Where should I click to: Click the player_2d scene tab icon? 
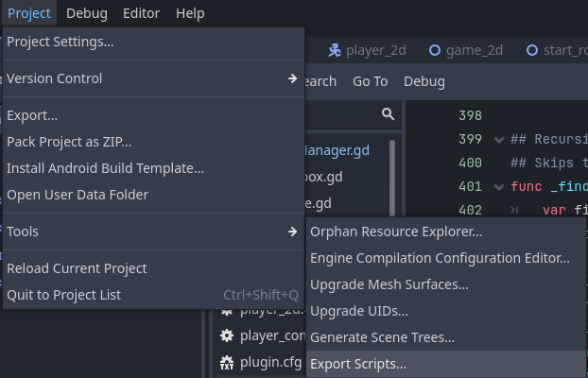[335, 50]
